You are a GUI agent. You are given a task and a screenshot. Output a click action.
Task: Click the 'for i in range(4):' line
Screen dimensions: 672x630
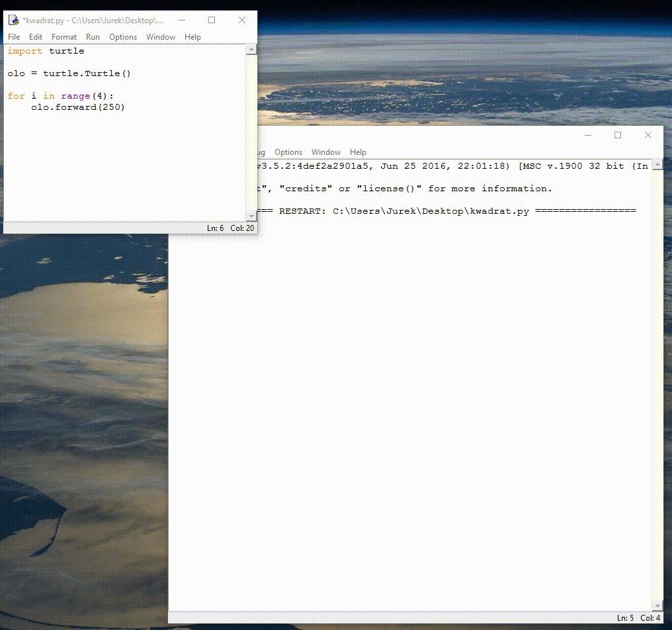(60, 96)
